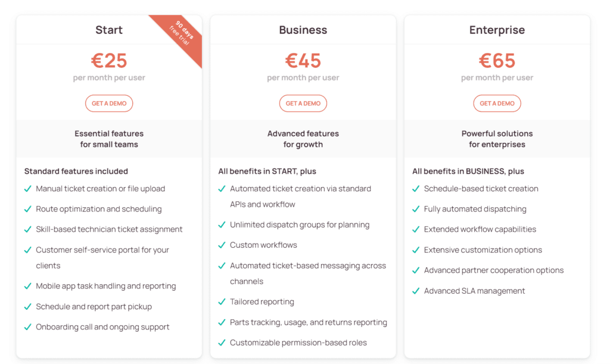Click Advanced partner cooperation options text
This screenshot has height=364, width=610.
494,270
